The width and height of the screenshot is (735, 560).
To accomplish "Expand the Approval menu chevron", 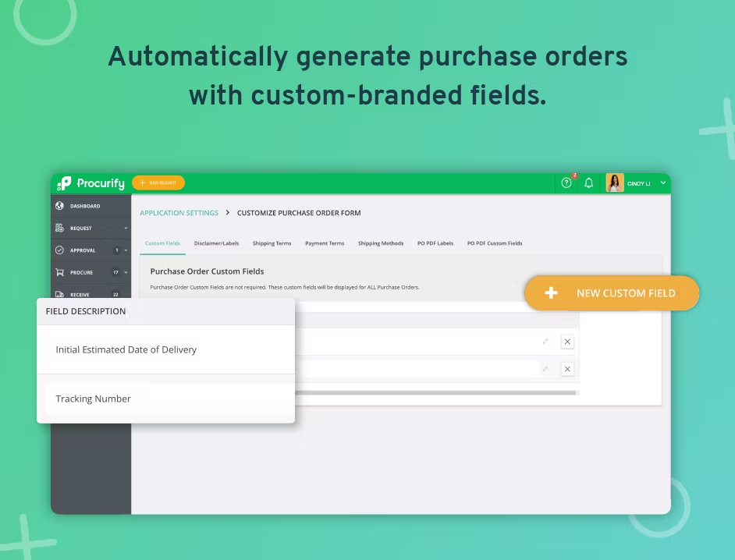I will 126,250.
